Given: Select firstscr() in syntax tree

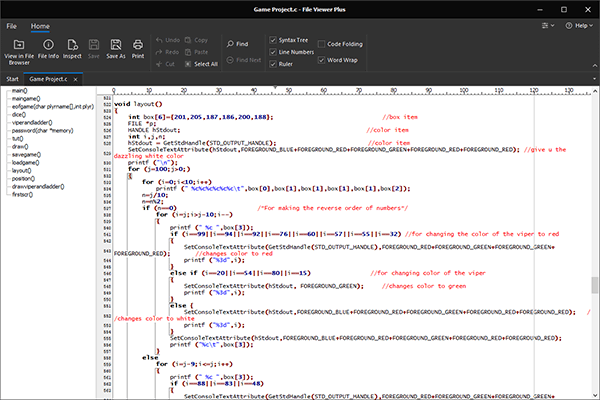Looking at the screenshot, I should (23, 194).
